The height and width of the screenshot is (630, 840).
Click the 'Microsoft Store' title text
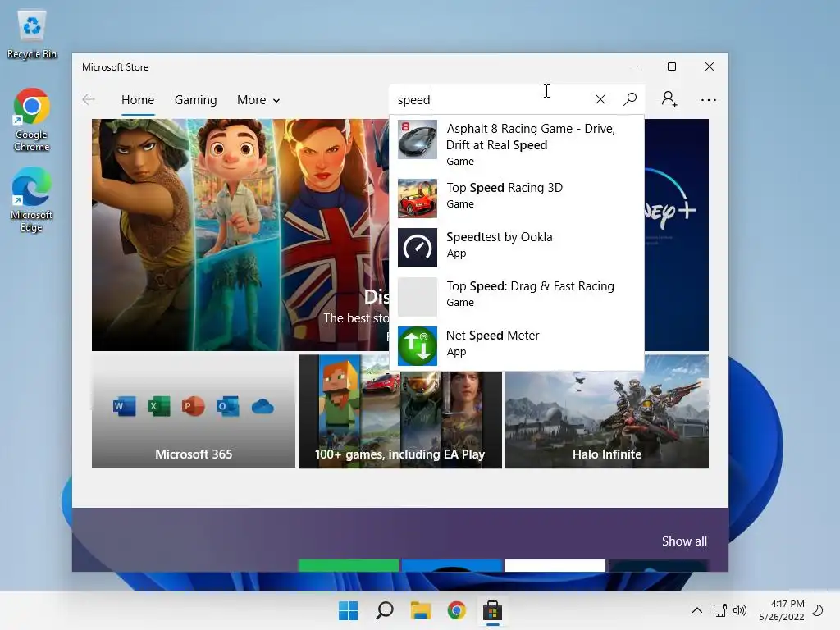point(115,67)
